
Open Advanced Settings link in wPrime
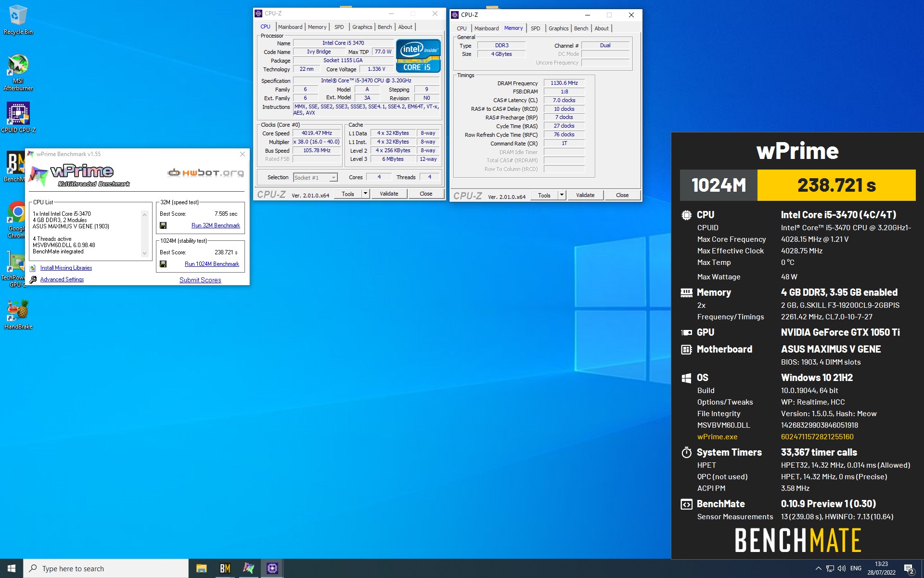click(x=62, y=279)
